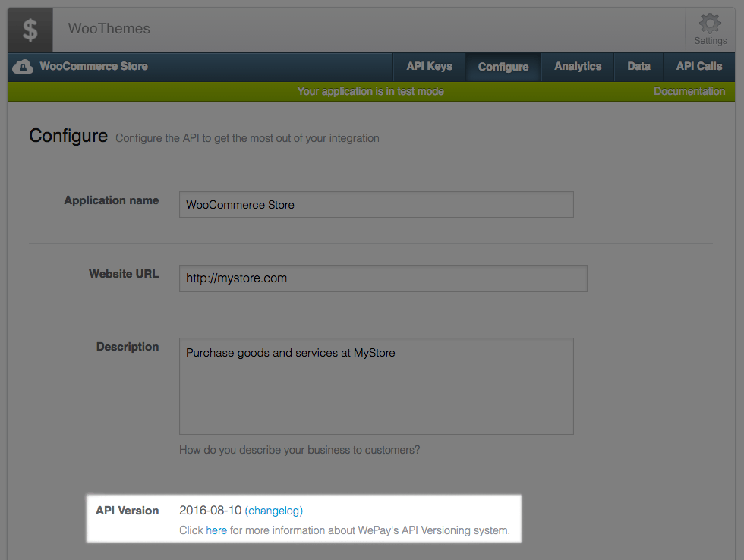Click the here link about API Versioning
This screenshot has height=560, width=744.
coord(216,530)
